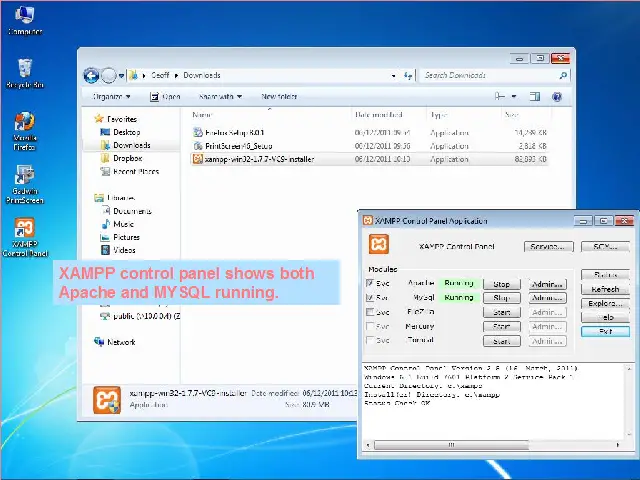Screen dimensions: 640x480
Task: Click the XAMPP title bar icon
Action: point(367,220)
